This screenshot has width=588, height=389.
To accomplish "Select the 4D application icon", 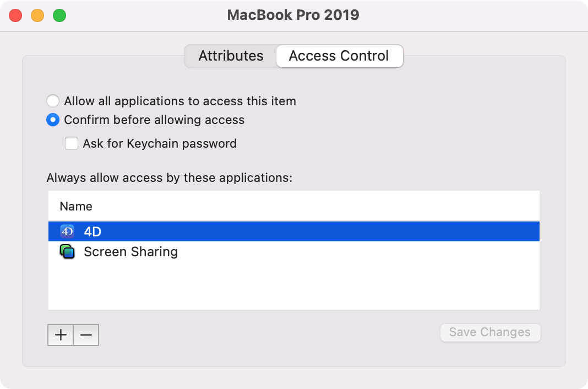I will [67, 231].
